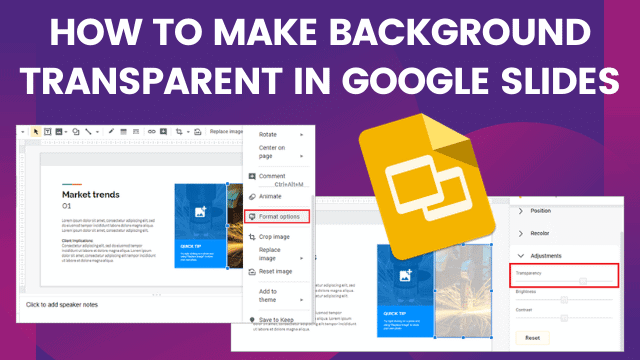Click the Replace image toolbar button
The width and height of the screenshot is (640, 360).
(226, 131)
